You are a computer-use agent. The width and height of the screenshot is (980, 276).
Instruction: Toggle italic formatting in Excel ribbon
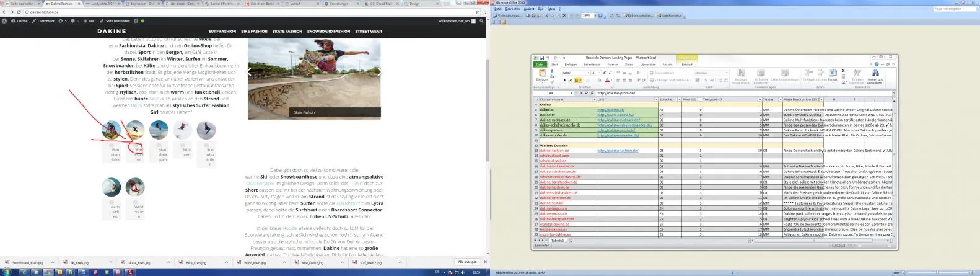[x=571, y=80]
